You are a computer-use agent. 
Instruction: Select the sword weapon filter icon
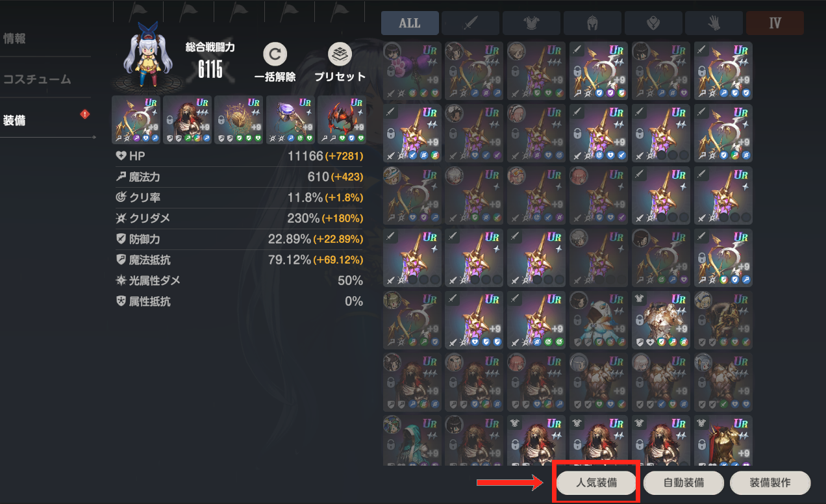pos(470,23)
